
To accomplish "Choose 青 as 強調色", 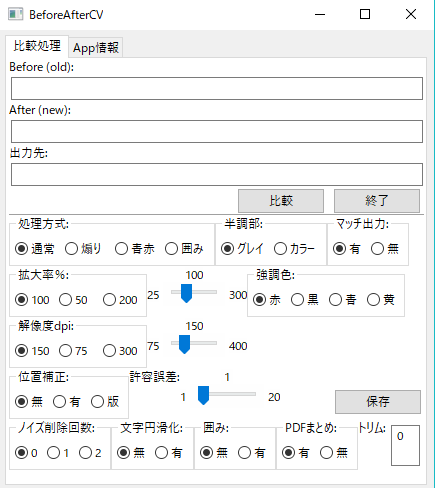I will [343, 300].
